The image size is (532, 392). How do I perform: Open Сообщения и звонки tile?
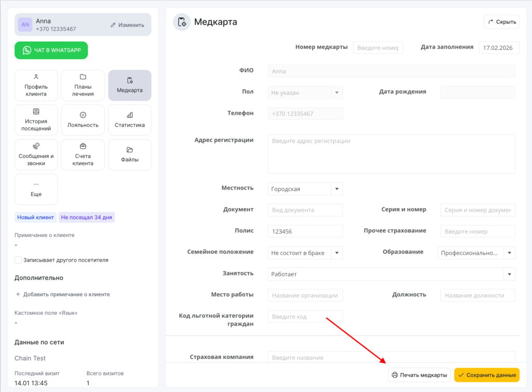pyautogui.click(x=36, y=155)
